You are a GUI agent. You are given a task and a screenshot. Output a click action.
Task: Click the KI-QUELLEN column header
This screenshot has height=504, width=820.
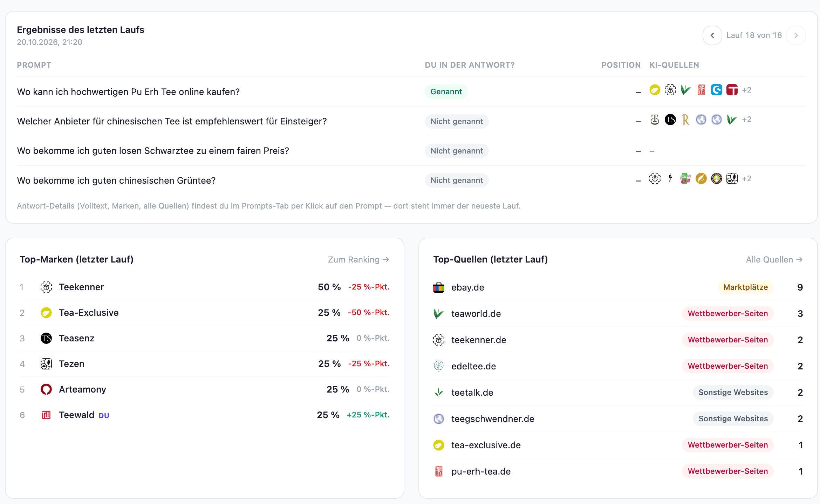pos(674,65)
